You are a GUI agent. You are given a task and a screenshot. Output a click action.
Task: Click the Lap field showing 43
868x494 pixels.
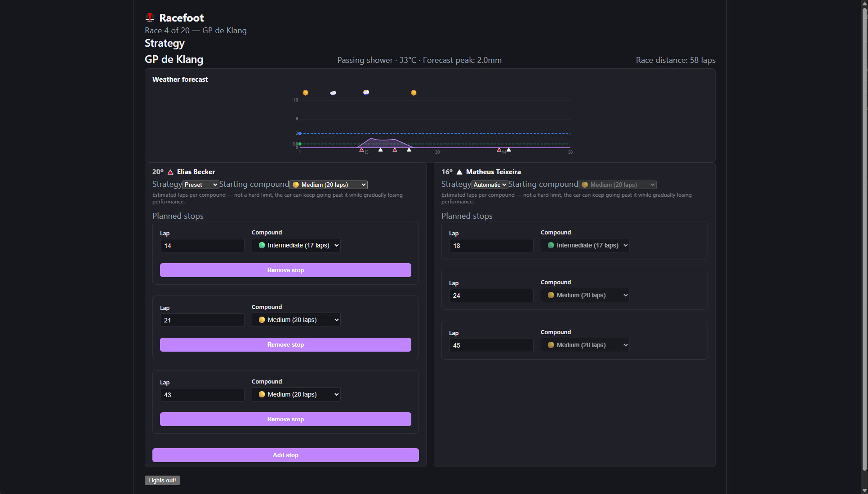(202, 395)
